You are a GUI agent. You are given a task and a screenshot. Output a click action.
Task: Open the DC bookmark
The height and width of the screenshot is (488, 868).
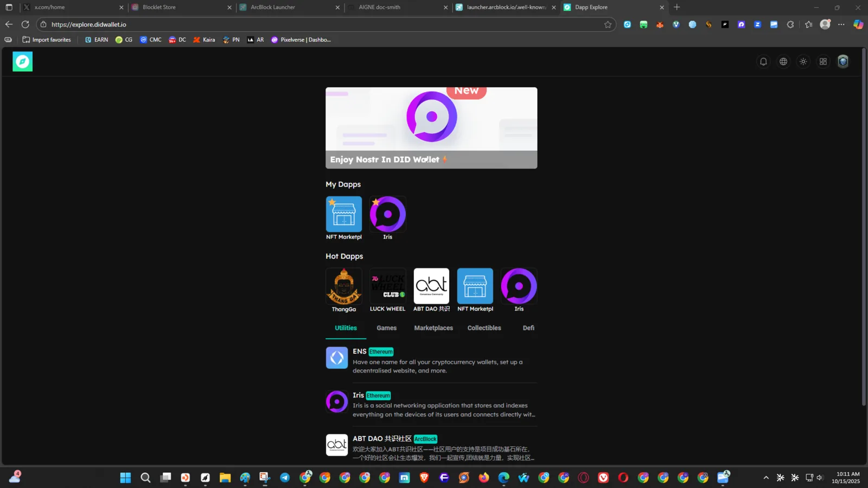(x=177, y=40)
